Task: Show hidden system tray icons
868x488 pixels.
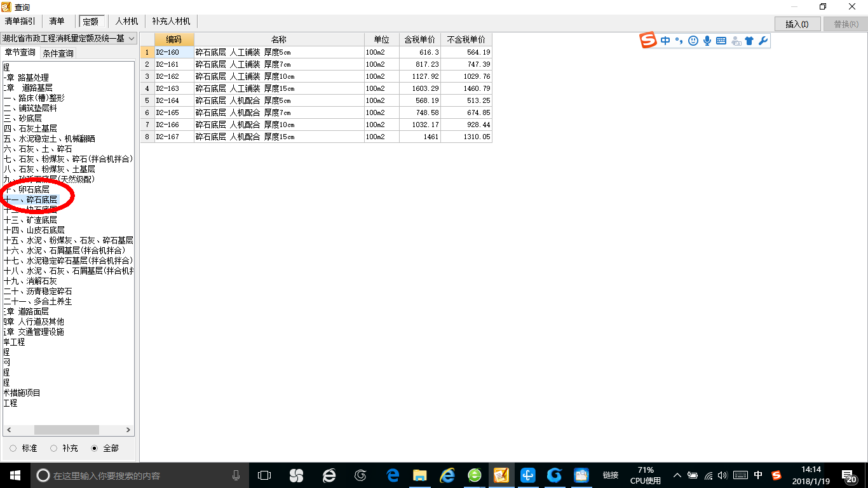Action: tap(677, 475)
